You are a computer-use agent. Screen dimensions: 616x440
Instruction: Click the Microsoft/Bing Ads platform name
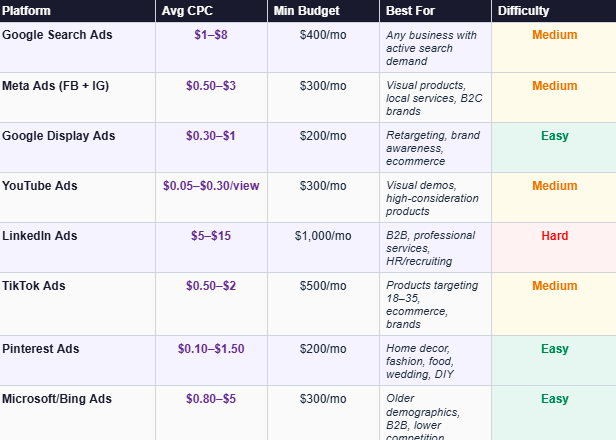tap(57, 398)
